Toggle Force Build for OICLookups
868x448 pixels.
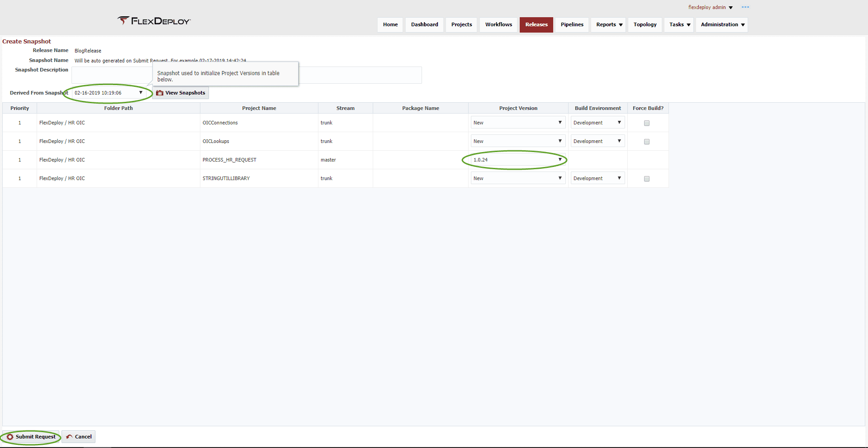point(647,142)
